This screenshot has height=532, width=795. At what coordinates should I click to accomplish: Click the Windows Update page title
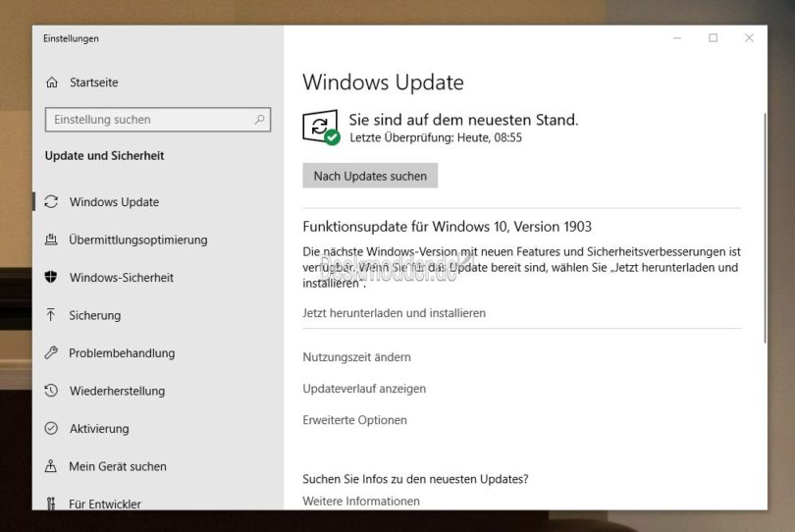(x=383, y=82)
